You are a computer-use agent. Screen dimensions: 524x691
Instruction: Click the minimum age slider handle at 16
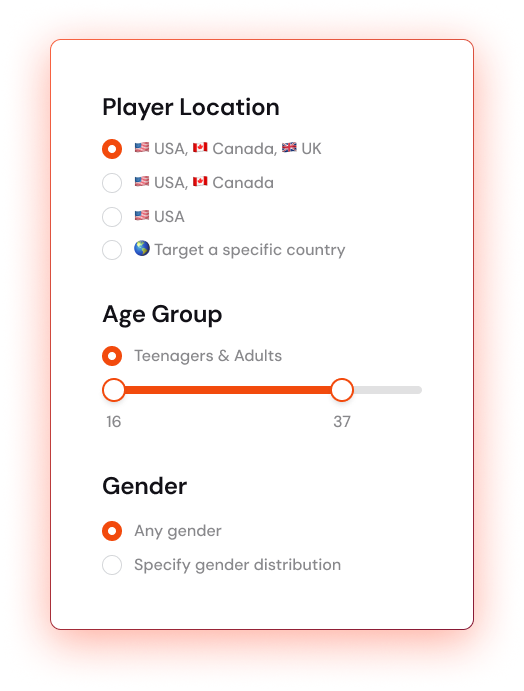pos(114,390)
